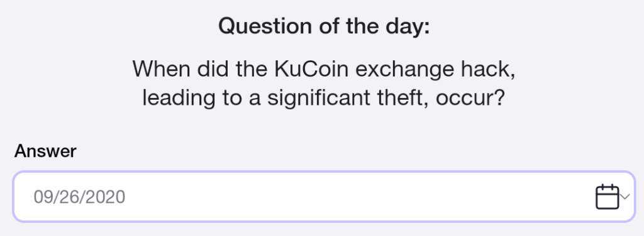Click the word hack in the question

pyautogui.click(x=488, y=69)
